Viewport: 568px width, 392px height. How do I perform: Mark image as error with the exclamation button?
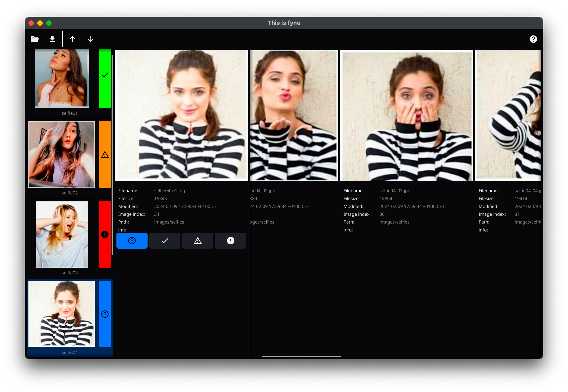click(230, 241)
